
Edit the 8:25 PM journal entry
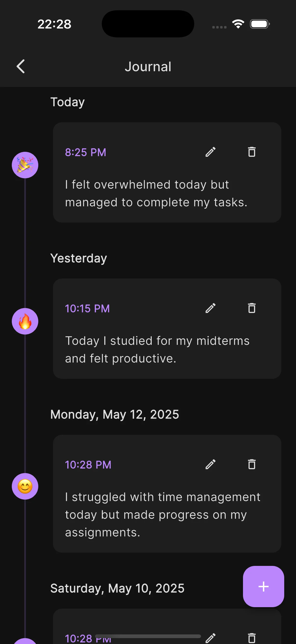[x=210, y=152]
